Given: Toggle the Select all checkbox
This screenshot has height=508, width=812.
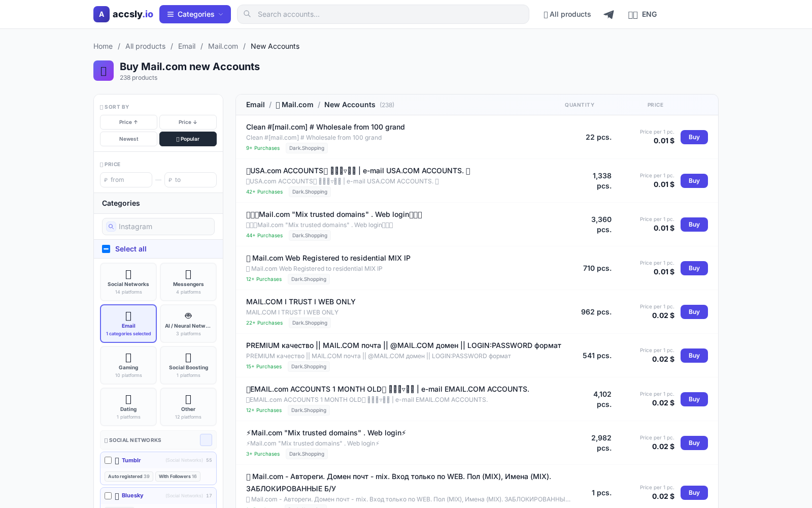Looking at the screenshot, I should point(106,249).
